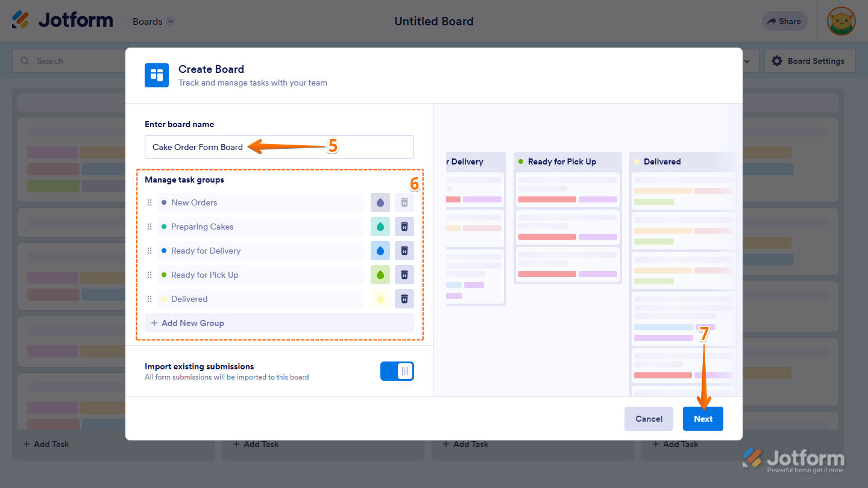Click trash icon for Ready for Pick Up

404,275
